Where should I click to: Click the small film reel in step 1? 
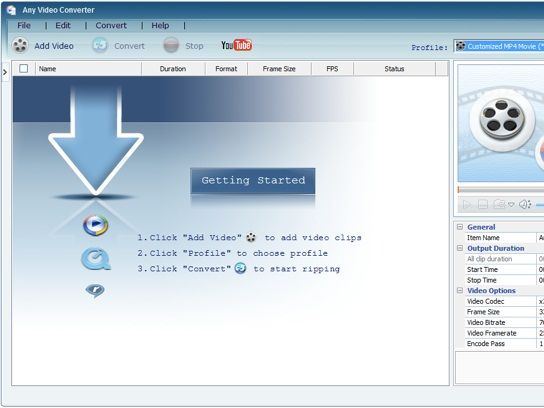(251, 238)
